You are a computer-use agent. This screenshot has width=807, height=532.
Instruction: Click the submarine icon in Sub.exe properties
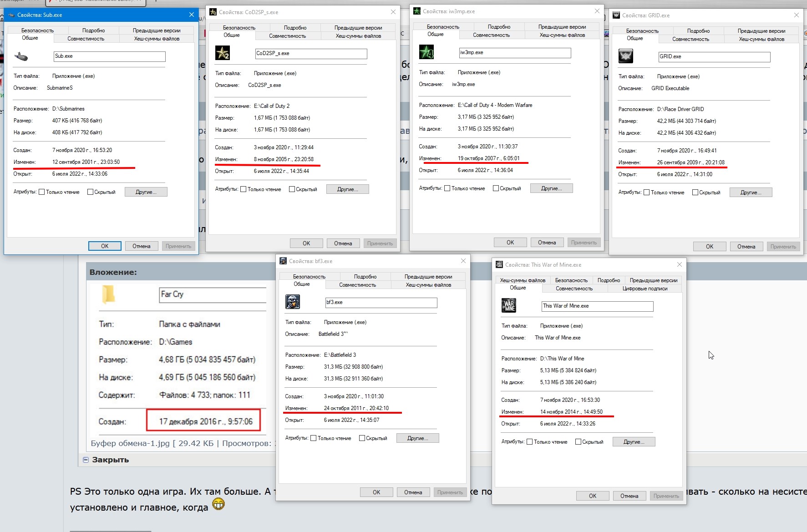point(21,56)
